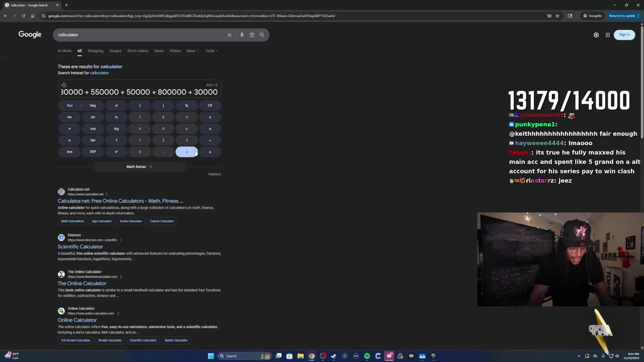Screen dimensions: 644x362
Task: Open search by image (Lens) icon
Action: tap(252, 35)
